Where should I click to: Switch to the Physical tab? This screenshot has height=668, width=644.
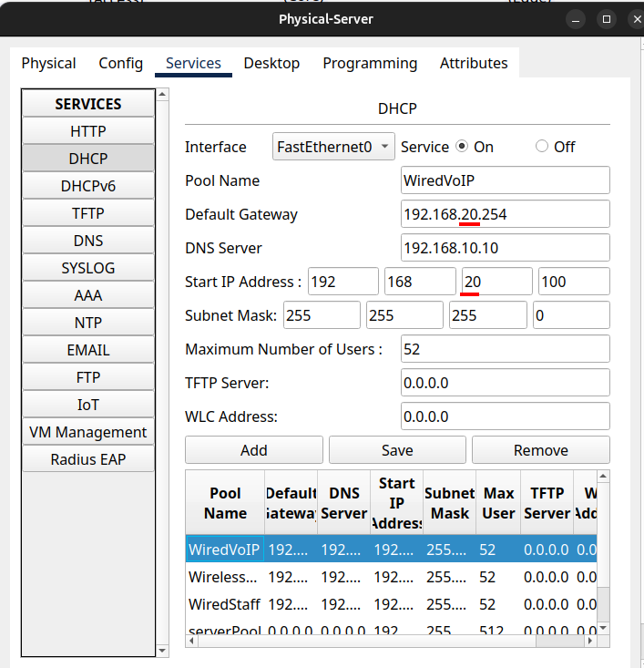point(48,63)
